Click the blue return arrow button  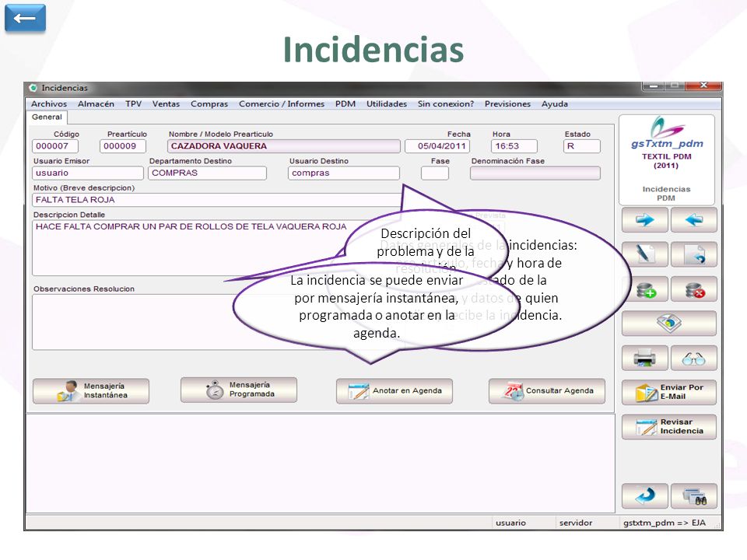[644, 495]
